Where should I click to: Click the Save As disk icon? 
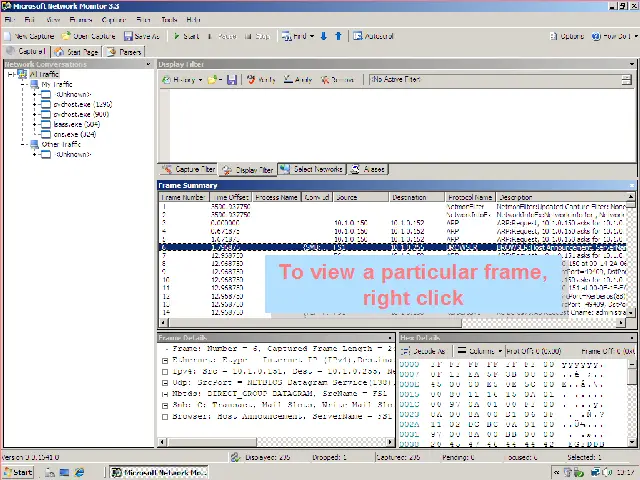point(128,36)
